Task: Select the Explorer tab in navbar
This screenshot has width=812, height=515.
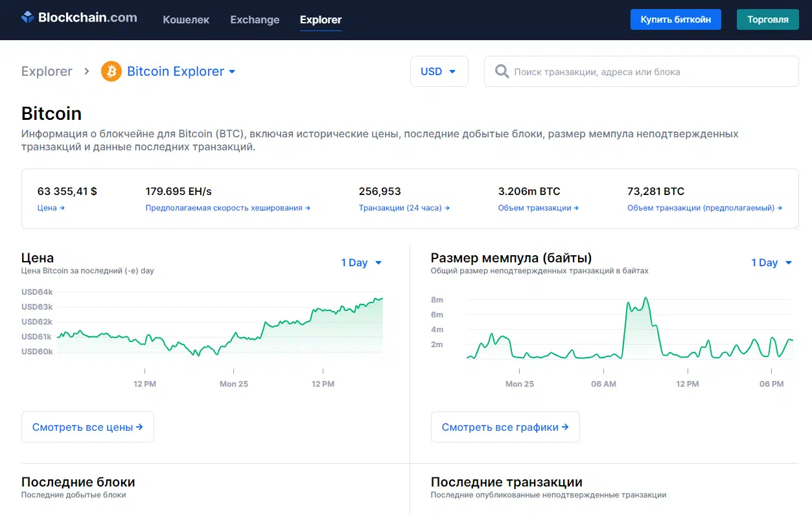Action: point(321,19)
